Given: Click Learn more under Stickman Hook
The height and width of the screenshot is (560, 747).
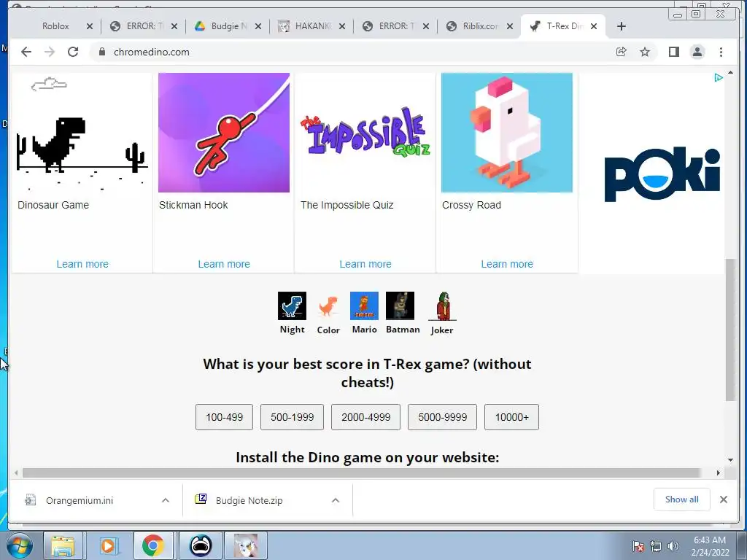Looking at the screenshot, I should pyautogui.click(x=224, y=264).
